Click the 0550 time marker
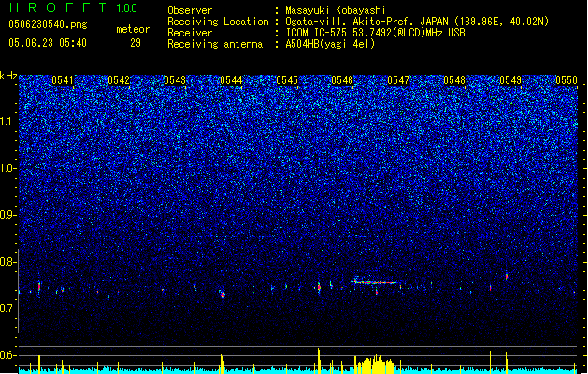588x374 pixels. tap(566, 80)
